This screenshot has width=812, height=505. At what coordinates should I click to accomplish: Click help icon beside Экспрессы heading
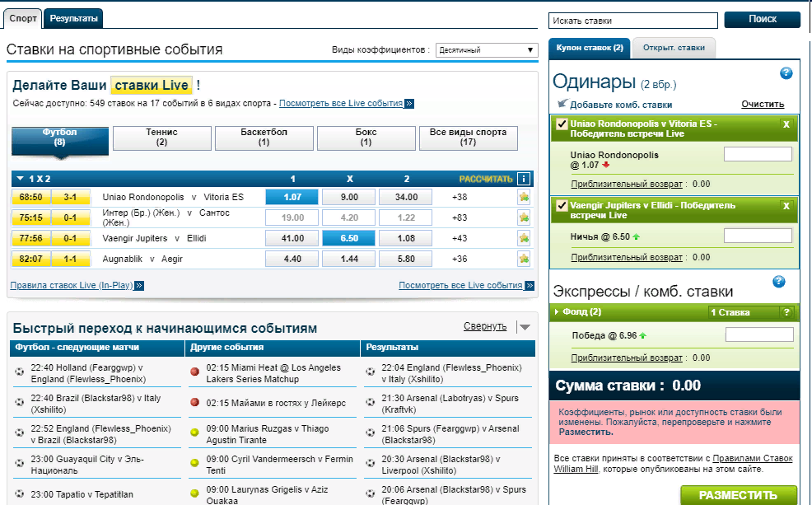coord(778,283)
